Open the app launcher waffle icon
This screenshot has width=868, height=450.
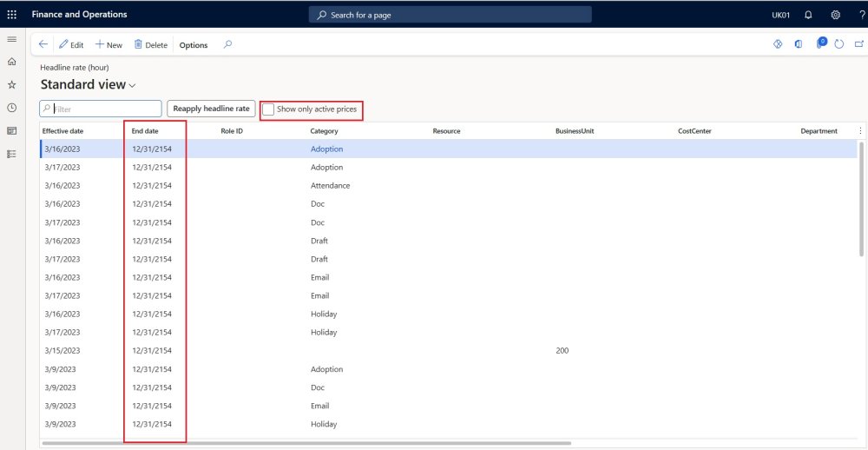12,15
